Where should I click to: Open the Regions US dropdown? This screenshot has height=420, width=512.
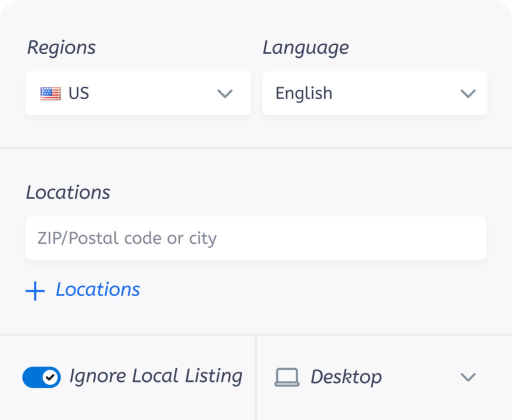[137, 93]
